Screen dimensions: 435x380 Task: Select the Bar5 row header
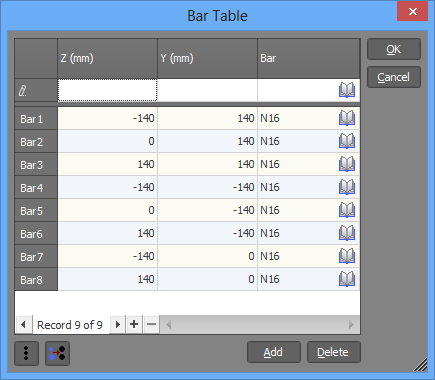[36, 211]
